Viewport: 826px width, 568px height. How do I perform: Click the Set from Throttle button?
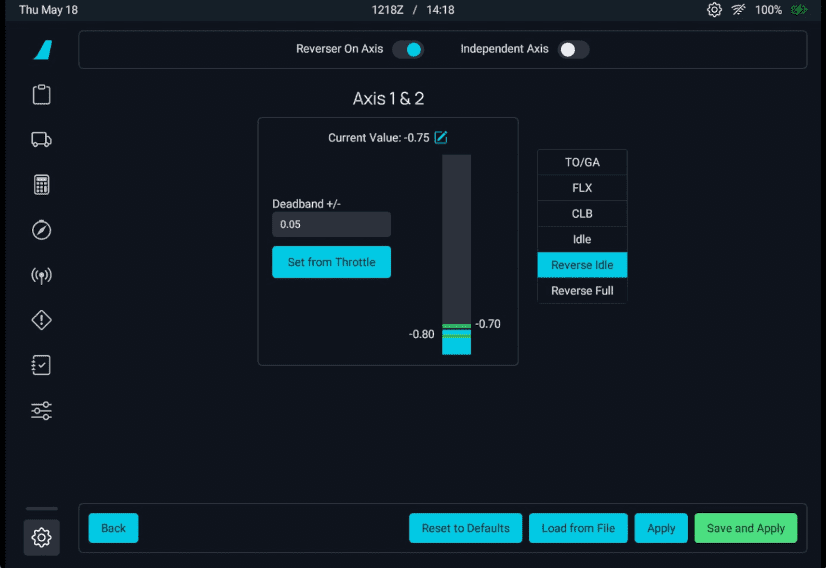pyautogui.click(x=331, y=262)
